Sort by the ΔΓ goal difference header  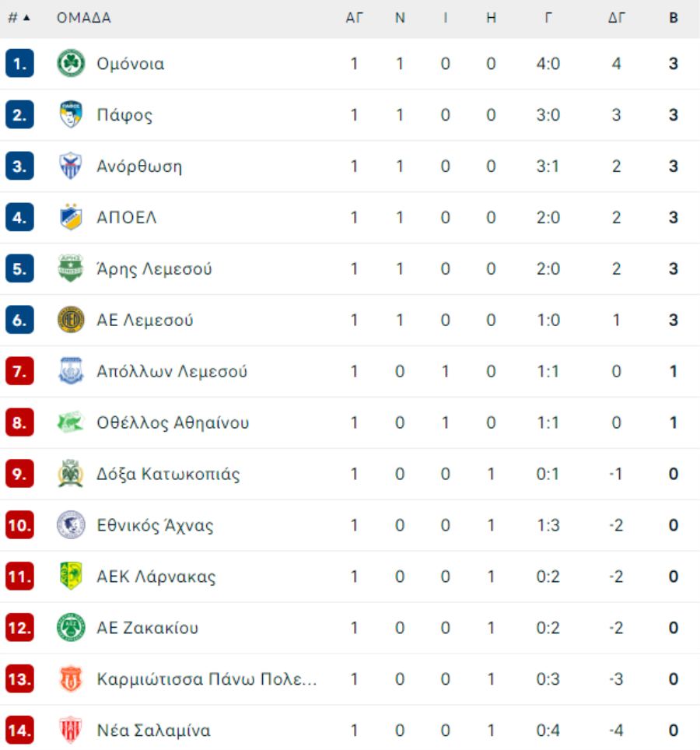pyautogui.click(x=616, y=18)
